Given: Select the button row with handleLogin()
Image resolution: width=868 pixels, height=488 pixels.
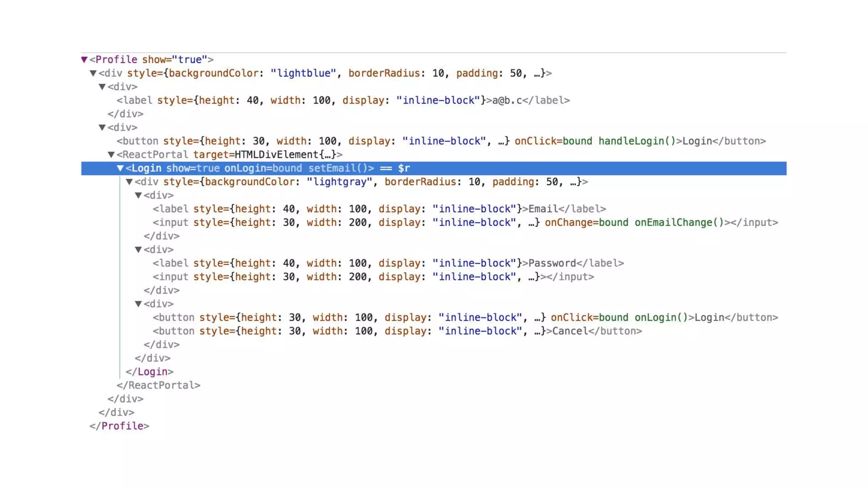Looking at the screenshot, I should [x=441, y=141].
